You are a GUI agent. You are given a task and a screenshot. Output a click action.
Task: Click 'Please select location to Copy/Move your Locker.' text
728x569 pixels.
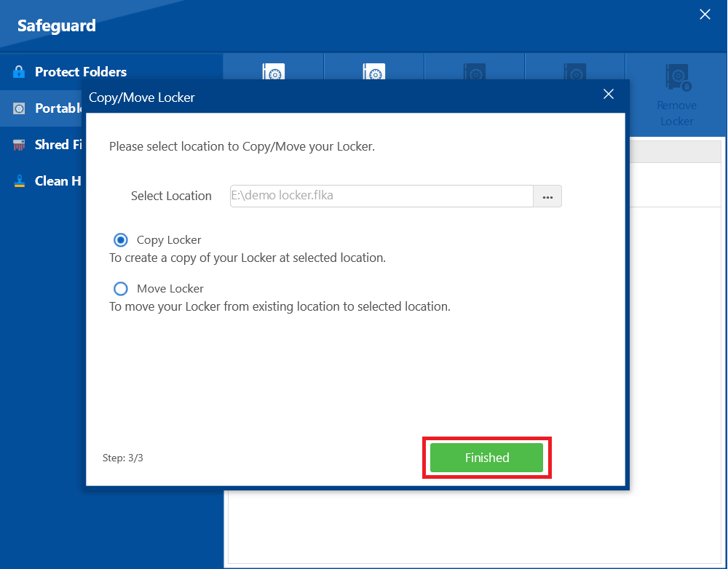[242, 147]
